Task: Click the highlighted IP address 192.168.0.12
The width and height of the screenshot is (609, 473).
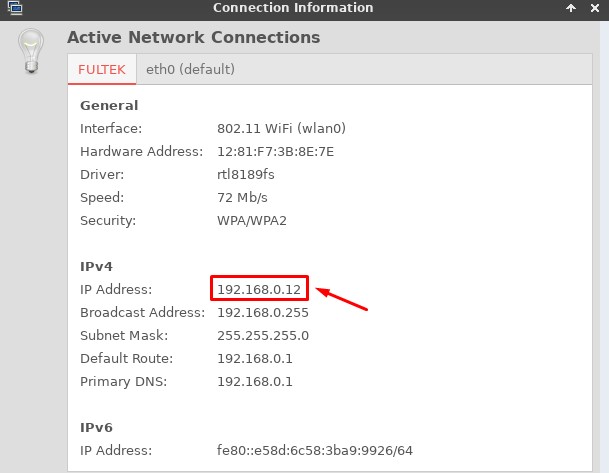Action: 259,289
